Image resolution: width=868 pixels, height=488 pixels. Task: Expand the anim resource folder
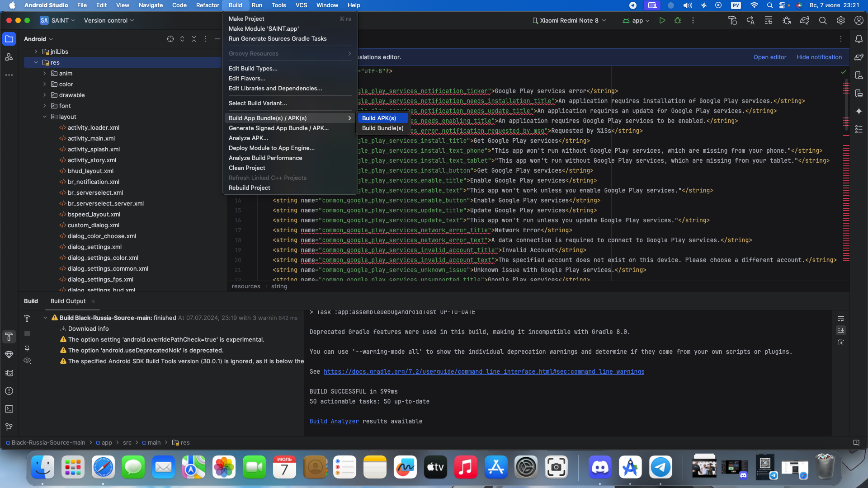pos(44,73)
